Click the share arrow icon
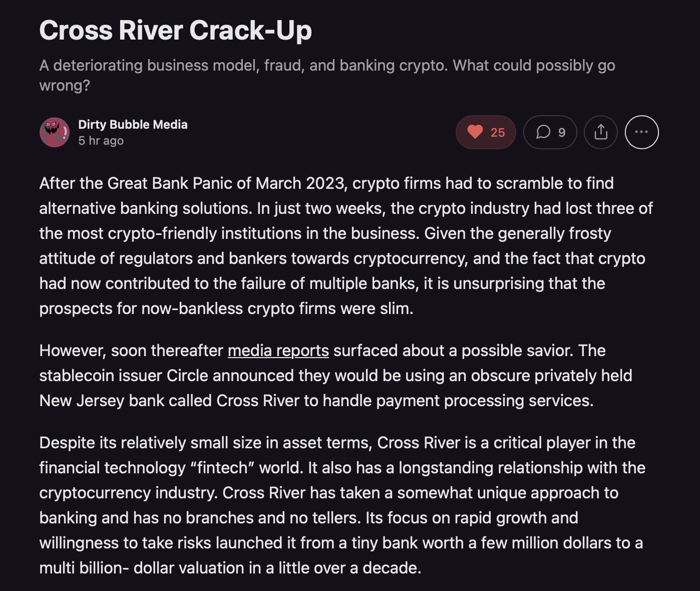This screenshot has height=591, width=700. pyautogui.click(x=601, y=132)
